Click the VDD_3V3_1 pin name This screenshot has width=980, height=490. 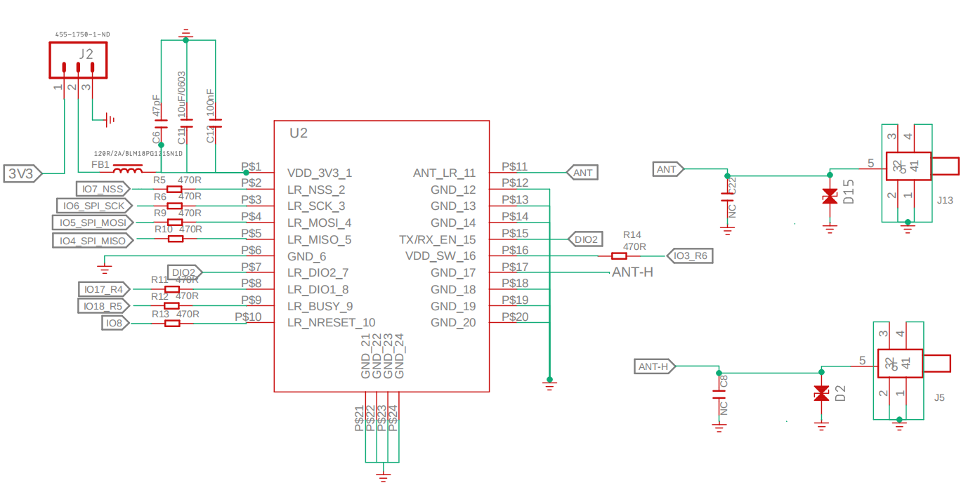pos(320,173)
